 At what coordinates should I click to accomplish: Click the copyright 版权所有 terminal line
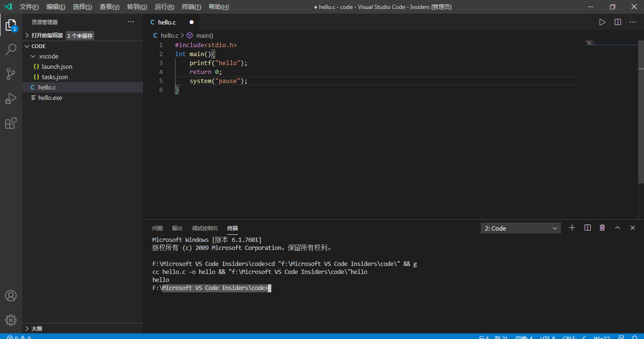click(x=243, y=248)
